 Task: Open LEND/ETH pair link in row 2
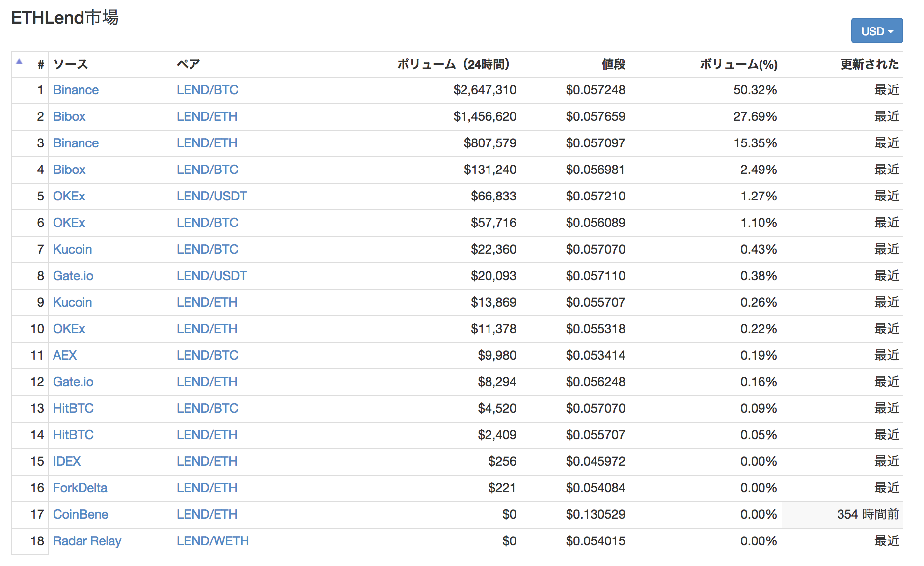pyautogui.click(x=207, y=116)
